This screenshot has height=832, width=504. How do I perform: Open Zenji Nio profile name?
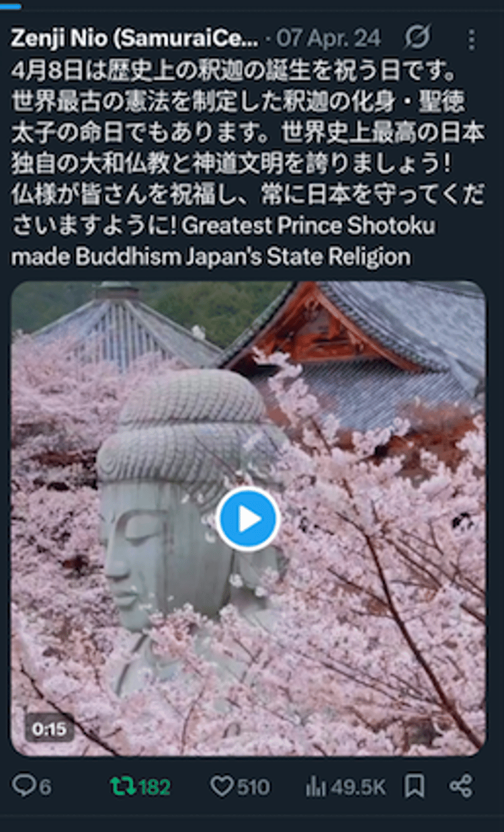click(x=135, y=38)
